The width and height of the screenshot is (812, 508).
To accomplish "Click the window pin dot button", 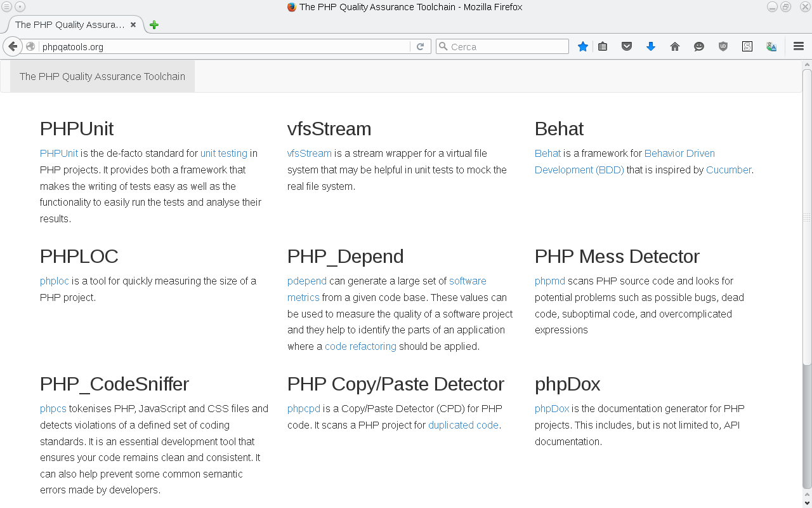I will (20, 7).
